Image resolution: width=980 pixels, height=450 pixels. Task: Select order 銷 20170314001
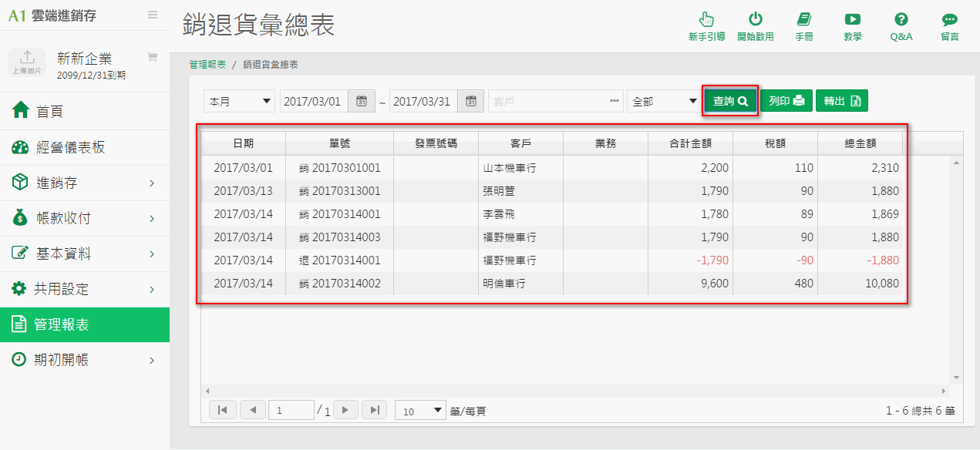coord(339,214)
